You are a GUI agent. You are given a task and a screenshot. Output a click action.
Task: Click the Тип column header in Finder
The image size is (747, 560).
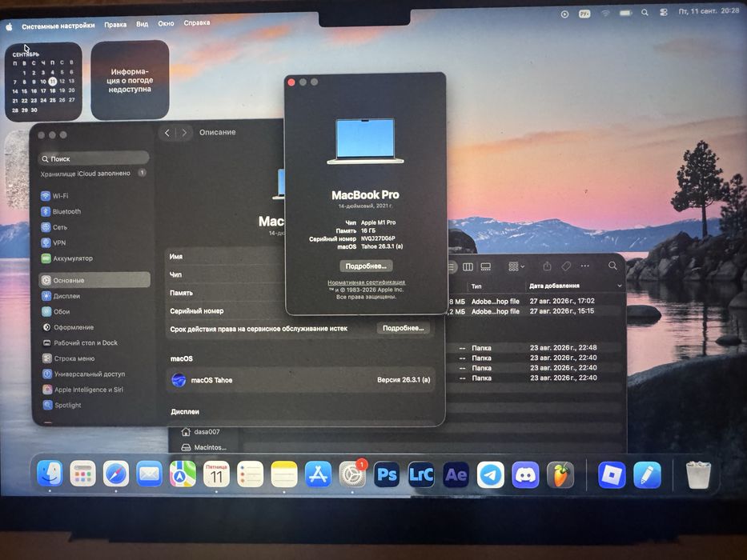[476, 286]
